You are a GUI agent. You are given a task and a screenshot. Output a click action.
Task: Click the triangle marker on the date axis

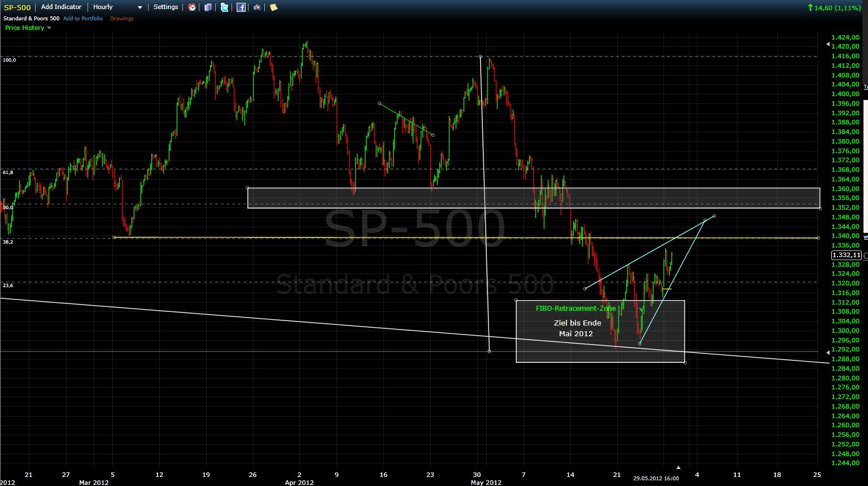(679, 467)
